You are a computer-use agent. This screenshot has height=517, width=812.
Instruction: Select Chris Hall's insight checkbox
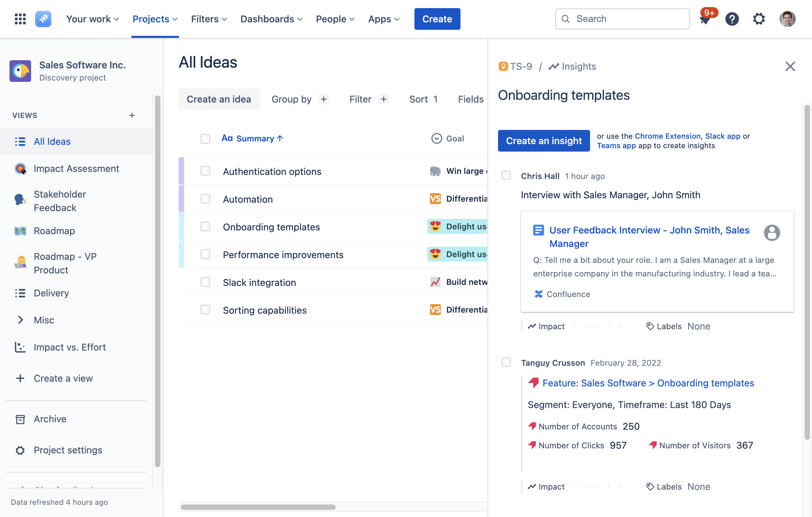click(x=506, y=176)
